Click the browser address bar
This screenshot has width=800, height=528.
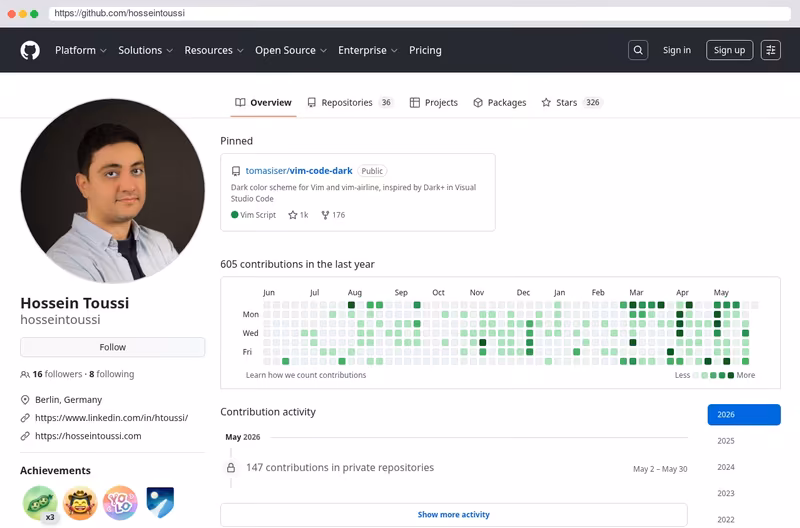pos(419,13)
